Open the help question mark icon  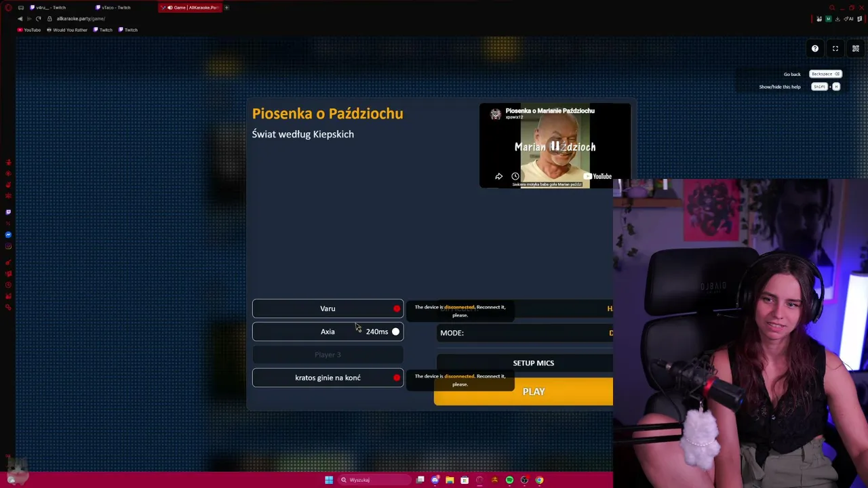[815, 48]
